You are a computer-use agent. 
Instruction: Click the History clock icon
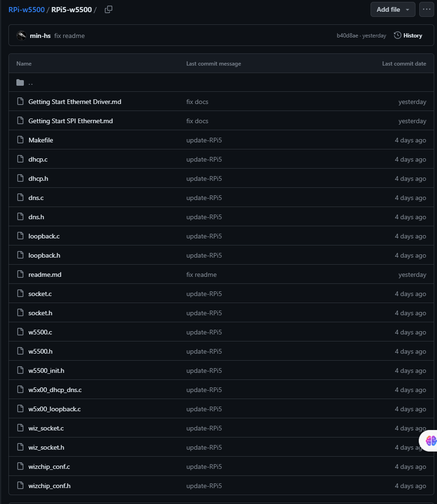click(398, 35)
